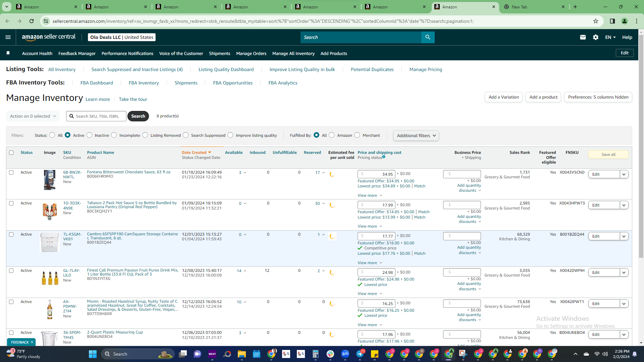Open Snipping Tool from the taskbar
644x362 pixels.
click(x=463, y=354)
